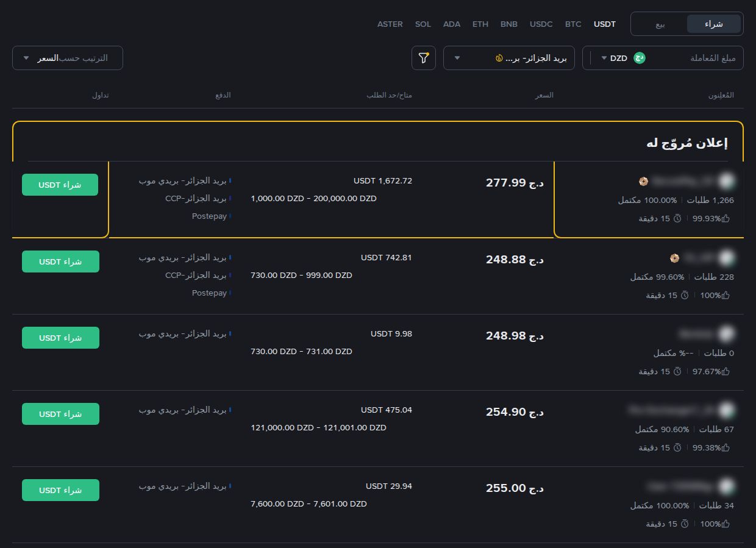Click the الدفع column header
Screen dimensions: 756x548
pos(223,96)
